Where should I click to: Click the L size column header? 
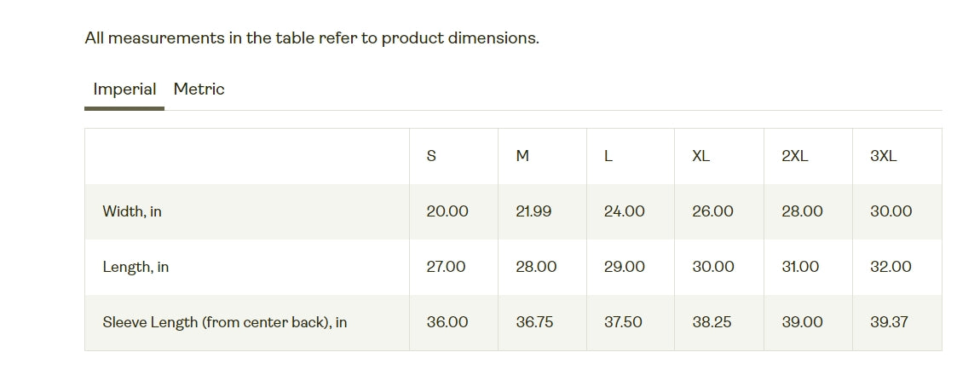(608, 156)
